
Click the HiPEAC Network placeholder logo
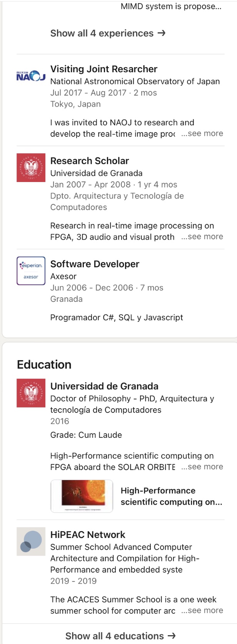(31, 541)
